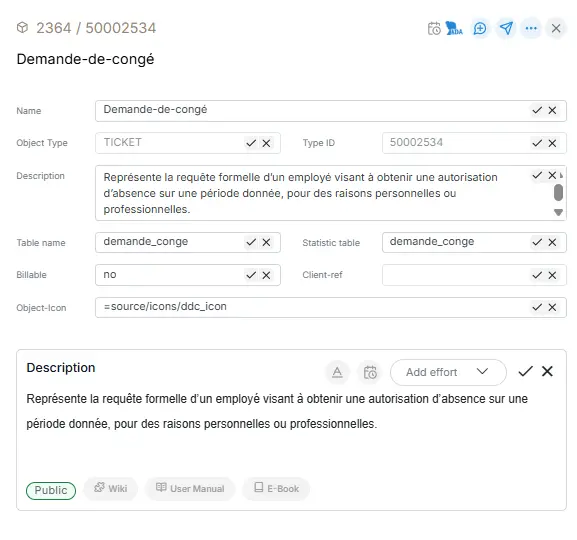Confirm the Name field with checkmark
Image resolution: width=577 pixels, height=540 pixels.
click(537, 110)
